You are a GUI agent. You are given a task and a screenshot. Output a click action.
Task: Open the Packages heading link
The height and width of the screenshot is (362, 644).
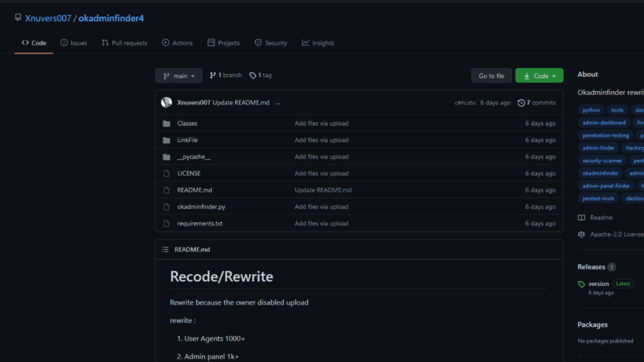(592, 325)
